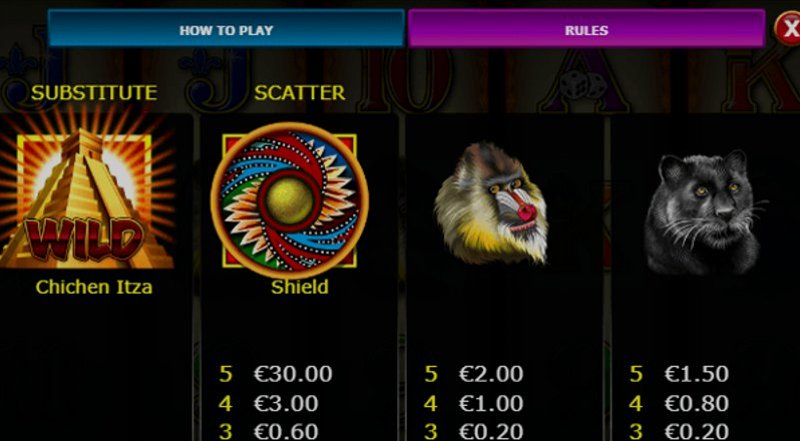Select the €0.60 three-scatter payout
This screenshot has width=800, height=441.
269,431
